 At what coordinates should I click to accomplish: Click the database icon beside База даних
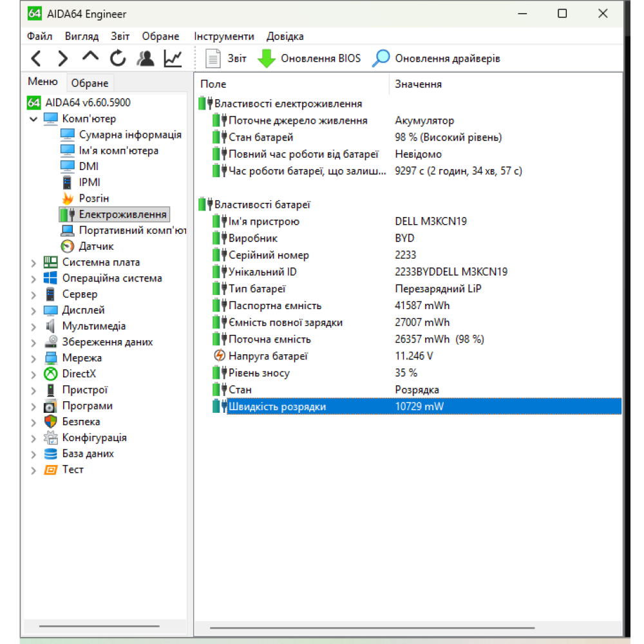coord(50,454)
